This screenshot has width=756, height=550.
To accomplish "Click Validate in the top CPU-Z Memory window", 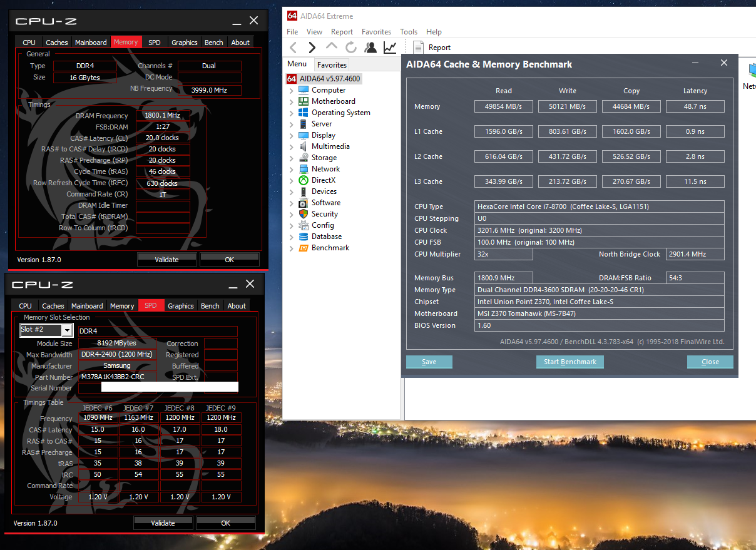I will (166, 260).
